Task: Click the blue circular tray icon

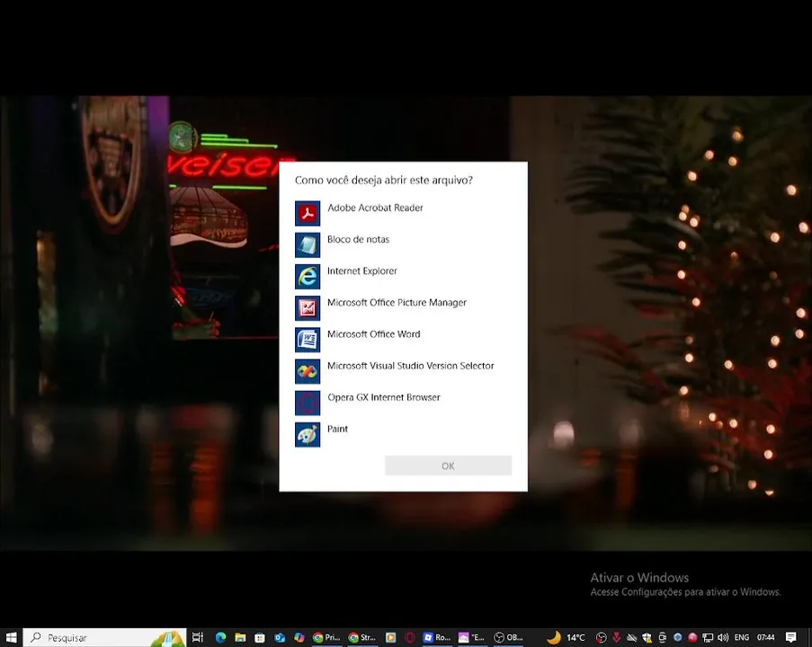Action: click(x=677, y=637)
